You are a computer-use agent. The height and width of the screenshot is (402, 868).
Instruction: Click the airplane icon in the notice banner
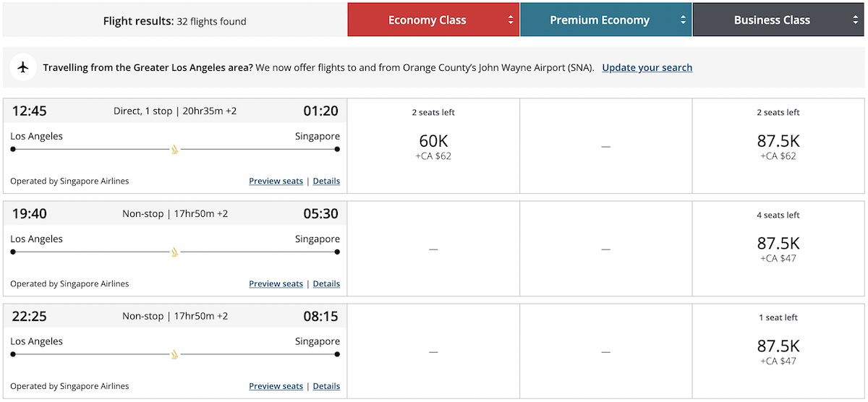click(24, 67)
